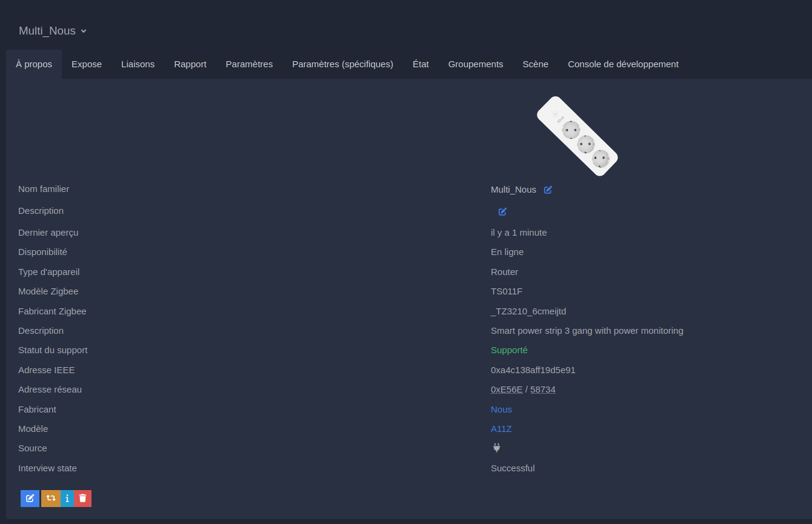The image size is (812, 524).
Task: Open the Groupements tab
Action: coord(476,64)
